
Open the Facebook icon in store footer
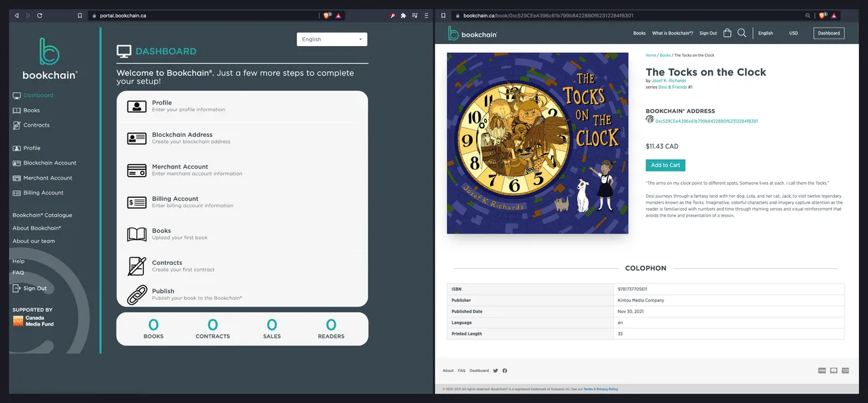pos(505,370)
